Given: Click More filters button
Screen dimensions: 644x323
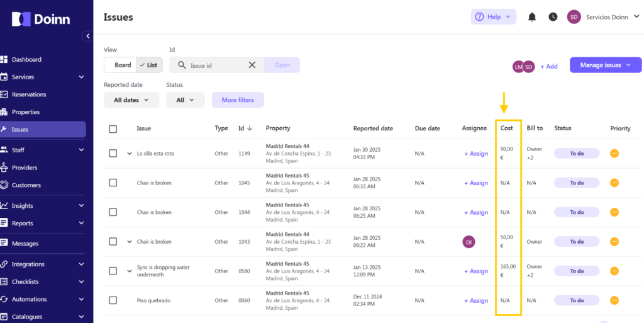Looking at the screenshot, I should 238,100.
